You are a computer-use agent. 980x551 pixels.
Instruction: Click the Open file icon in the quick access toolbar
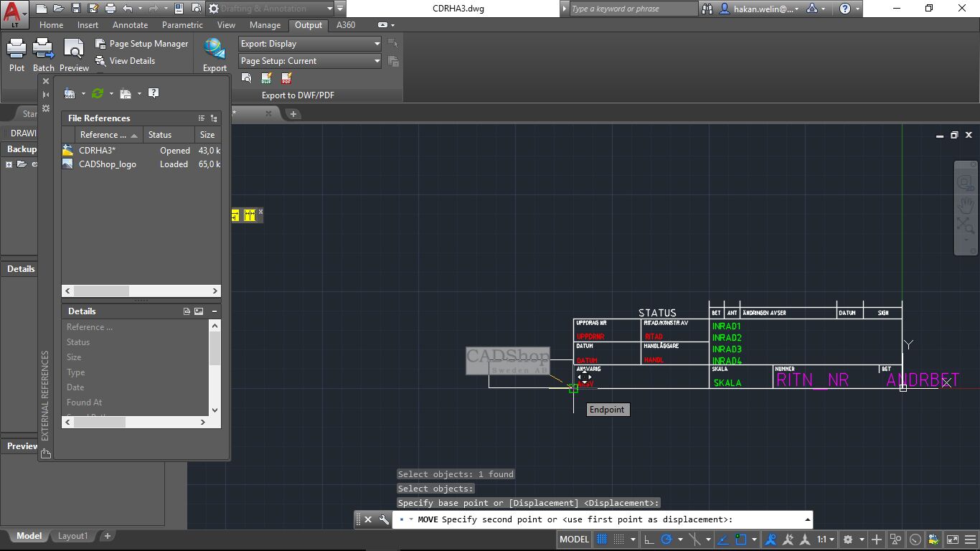click(x=59, y=9)
